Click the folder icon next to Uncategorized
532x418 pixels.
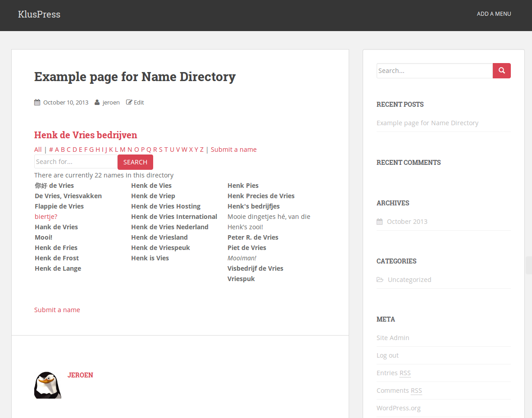point(380,280)
